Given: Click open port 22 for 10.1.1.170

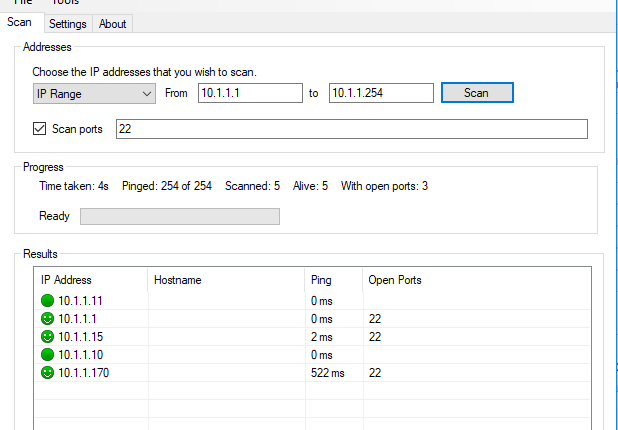Looking at the screenshot, I should (x=375, y=373).
